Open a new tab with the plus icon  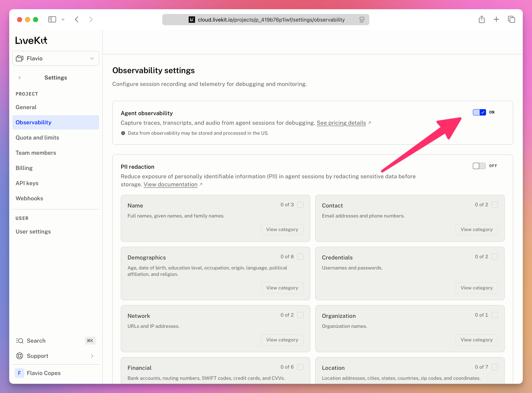(496, 19)
